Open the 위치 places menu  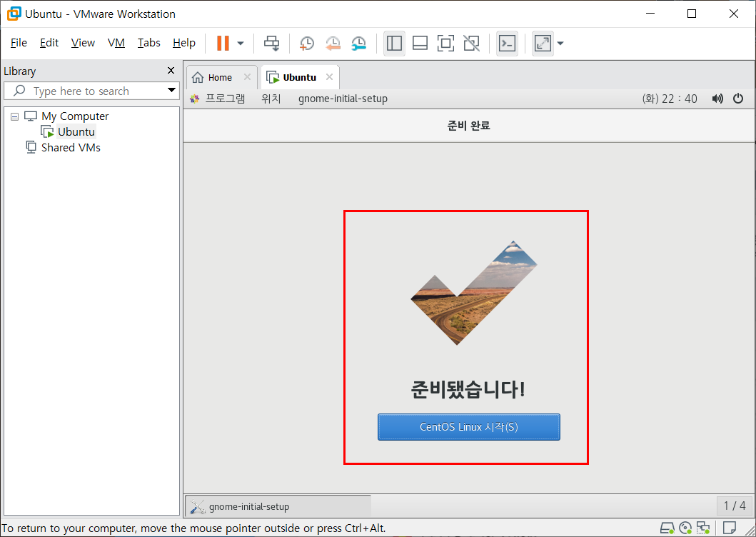[x=271, y=99]
